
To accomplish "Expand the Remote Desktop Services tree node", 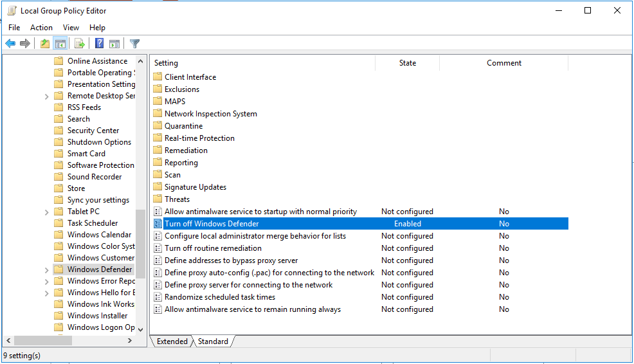I will [47, 96].
